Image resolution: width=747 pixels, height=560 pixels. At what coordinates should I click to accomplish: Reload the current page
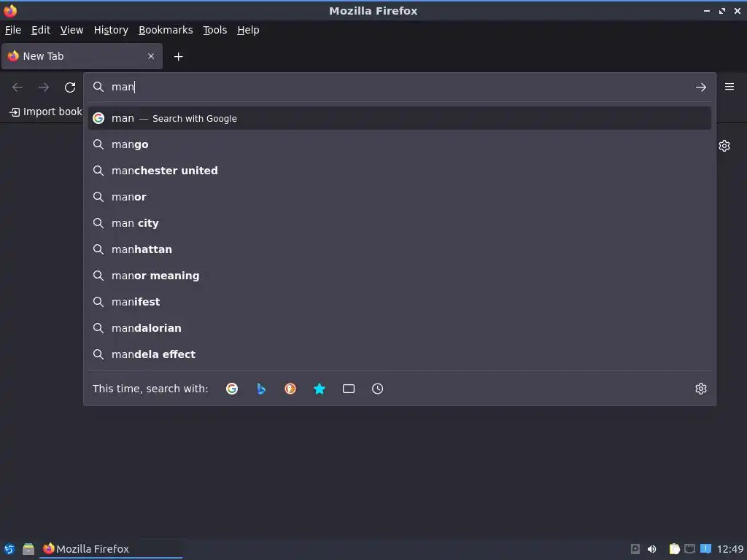70,87
